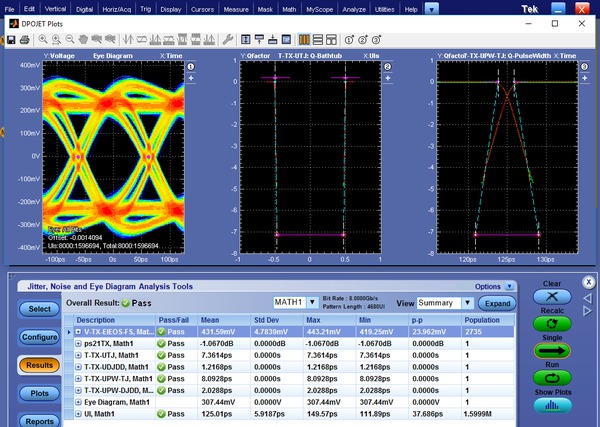
Task: Expand the ps21TX measurement row
Action: [77, 343]
